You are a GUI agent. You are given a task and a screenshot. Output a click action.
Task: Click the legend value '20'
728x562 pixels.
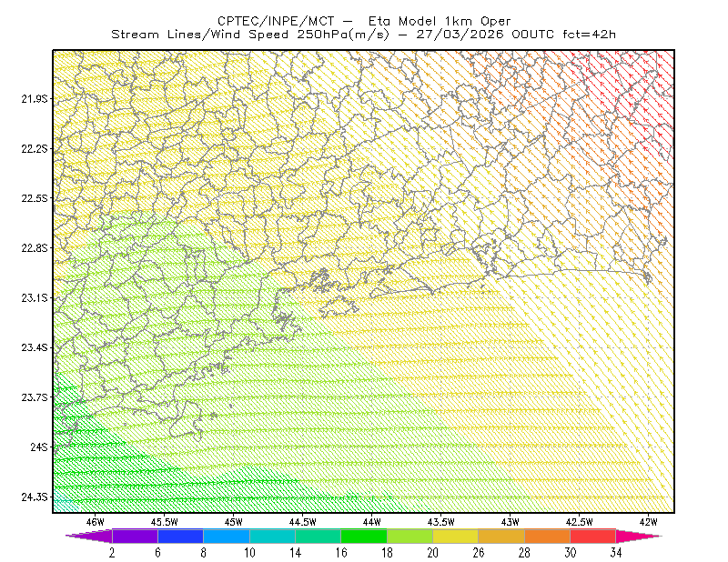(x=433, y=553)
